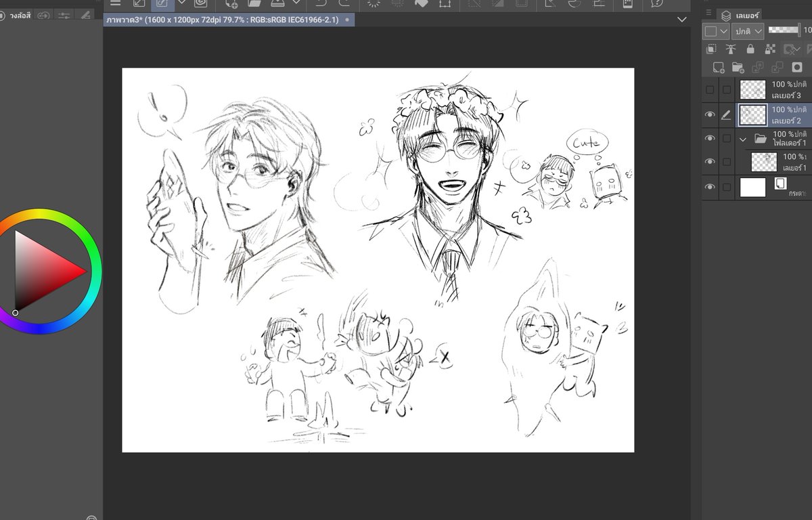Click the transform box icon in the command bar
Viewport: 812px width, 520px height.
click(445, 3)
